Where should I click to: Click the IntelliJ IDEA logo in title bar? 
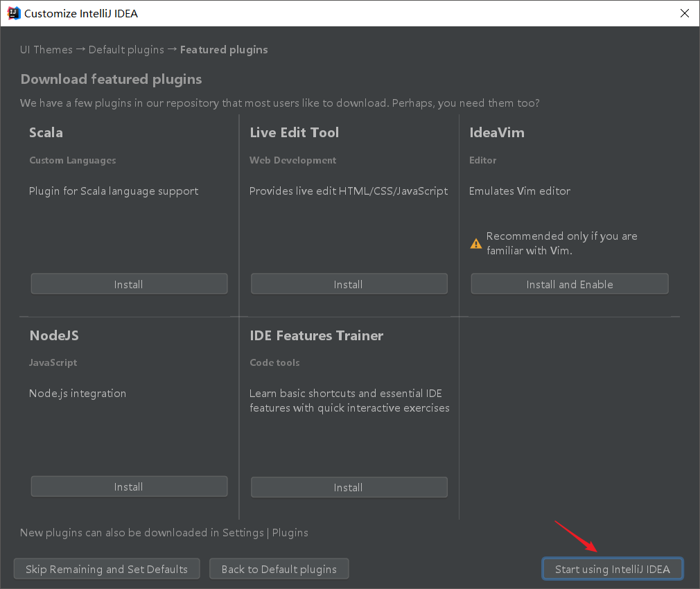14,13
